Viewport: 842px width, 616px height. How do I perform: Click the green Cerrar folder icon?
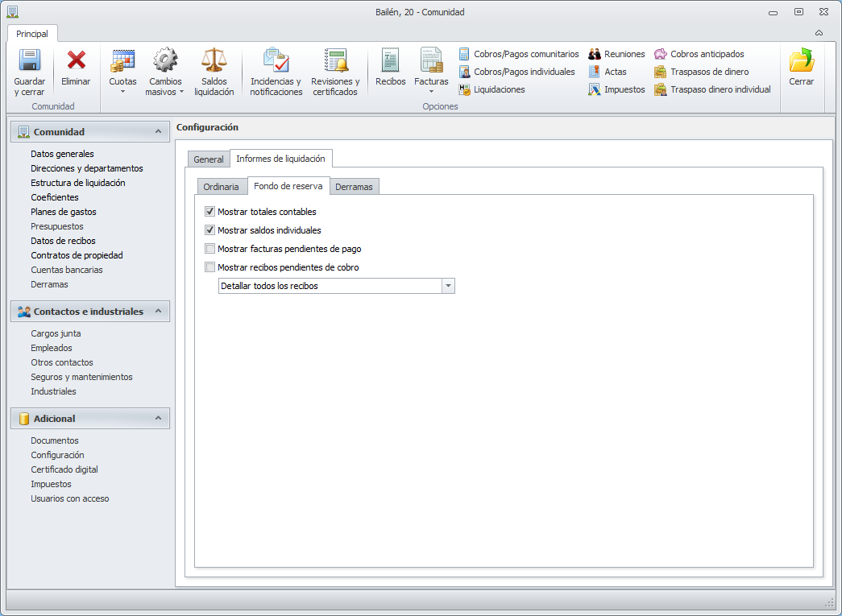click(x=802, y=60)
